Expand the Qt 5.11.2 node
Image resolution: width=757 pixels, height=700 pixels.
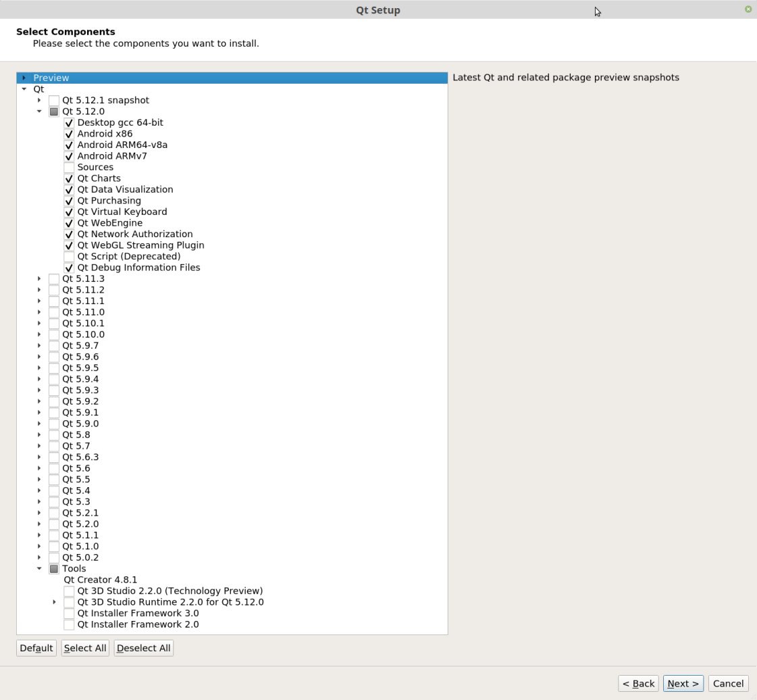pos(39,290)
